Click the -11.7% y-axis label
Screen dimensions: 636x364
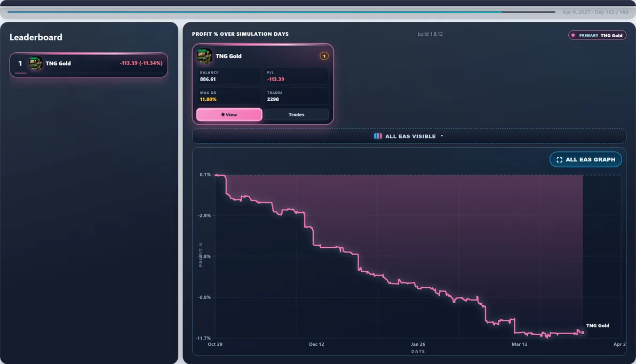(203, 338)
